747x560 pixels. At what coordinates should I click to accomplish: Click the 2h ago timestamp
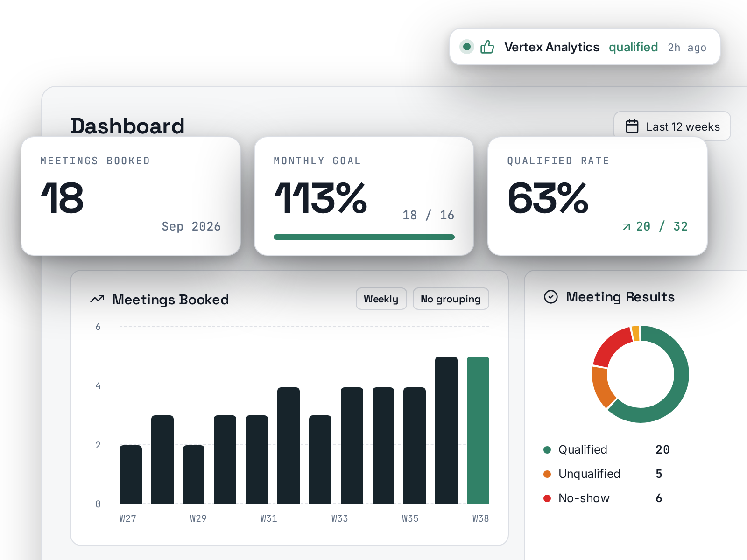(x=687, y=48)
